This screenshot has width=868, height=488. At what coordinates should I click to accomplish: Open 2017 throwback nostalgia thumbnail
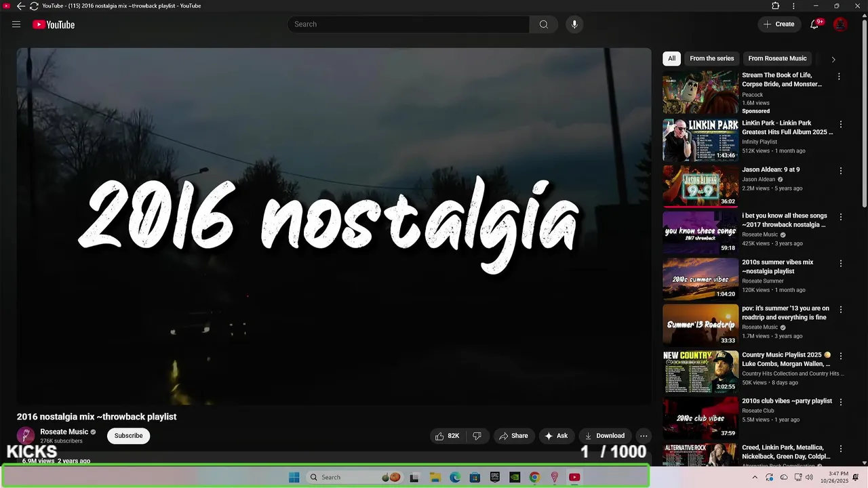[x=701, y=232]
